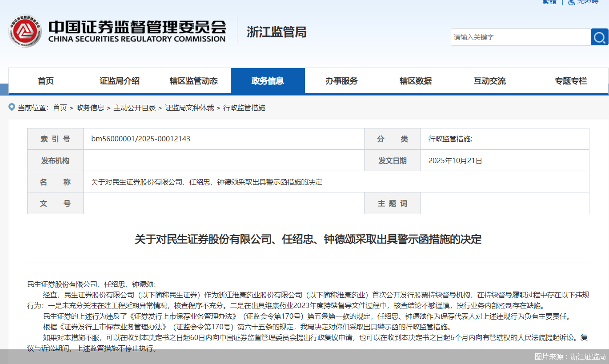
Task: Open the 证监局文种体裁 breadcrumb link
Action: pos(189,108)
